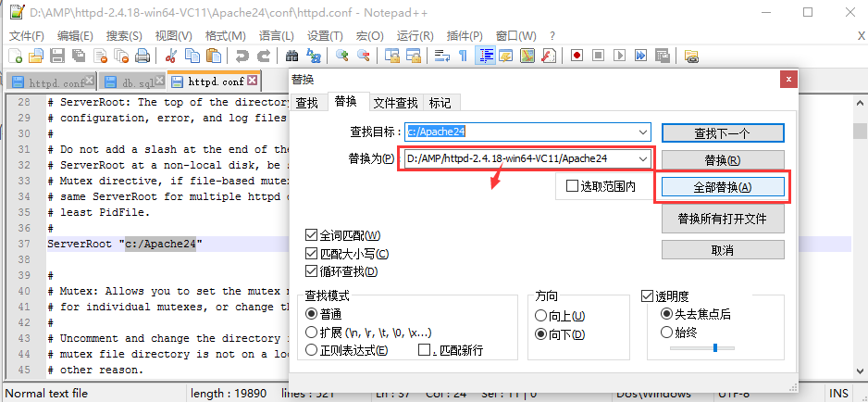Click the Synchronize horizontal scrolling icon
Viewport: 868px width, 402px height.
tap(413, 56)
